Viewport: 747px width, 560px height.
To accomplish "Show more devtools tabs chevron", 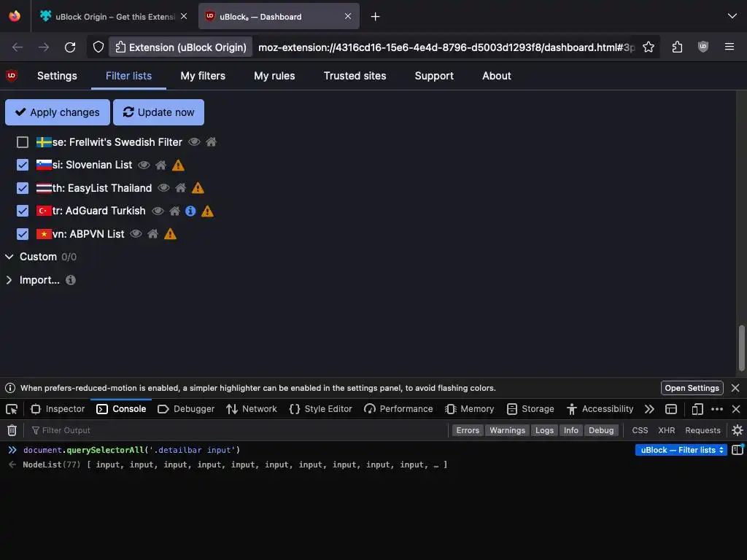I will 649,409.
